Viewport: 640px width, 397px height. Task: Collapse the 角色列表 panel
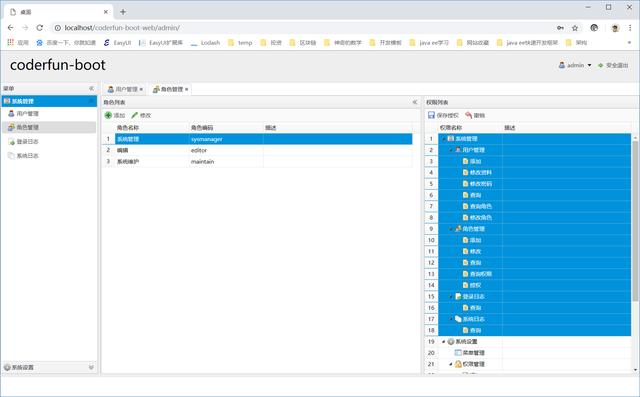(415, 102)
